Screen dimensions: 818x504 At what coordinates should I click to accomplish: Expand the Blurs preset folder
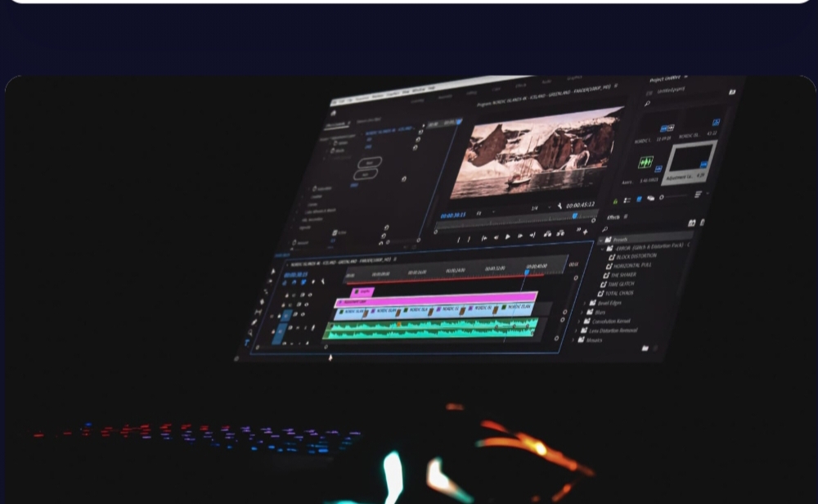tap(581, 312)
